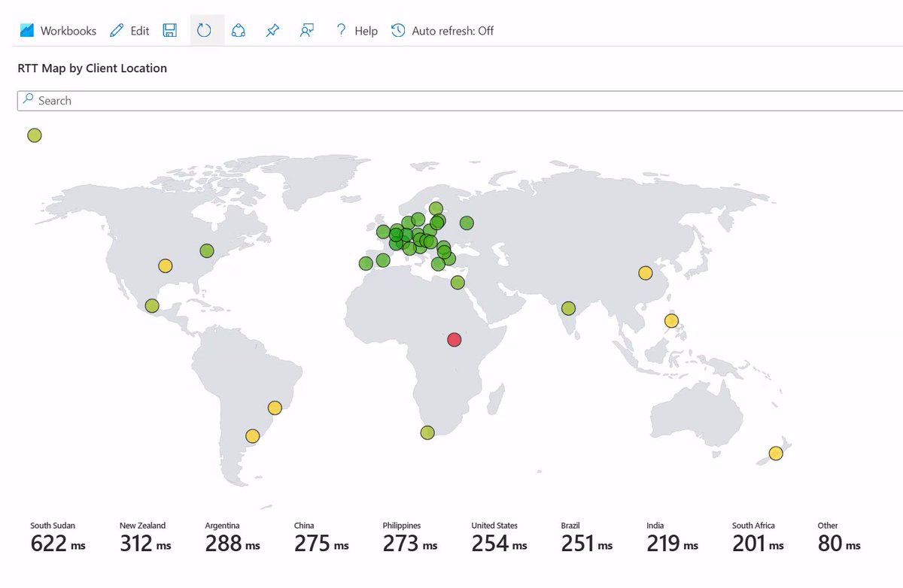Image resolution: width=903 pixels, height=588 pixels.
Task: Click the New Zealand 312 ms metric
Action: [x=145, y=538]
